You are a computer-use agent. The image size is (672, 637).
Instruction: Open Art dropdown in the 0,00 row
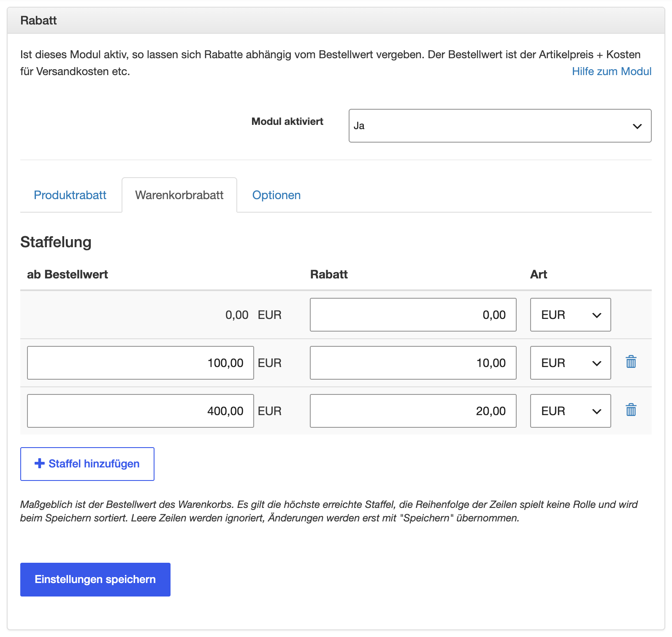570,315
